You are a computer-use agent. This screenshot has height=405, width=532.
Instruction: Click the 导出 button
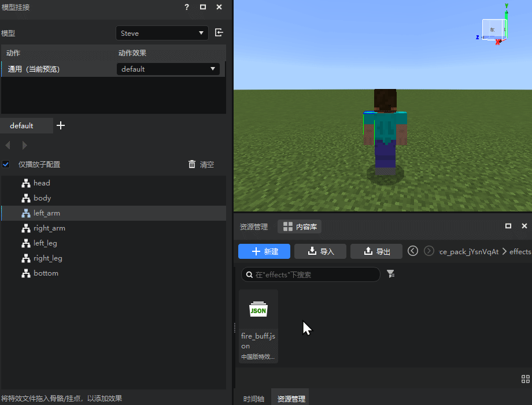point(376,251)
